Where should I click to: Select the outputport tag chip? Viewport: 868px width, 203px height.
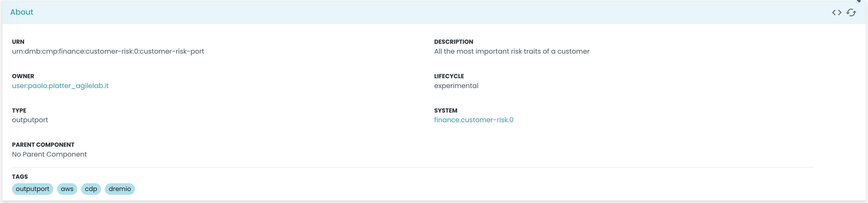[x=32, y=189]
